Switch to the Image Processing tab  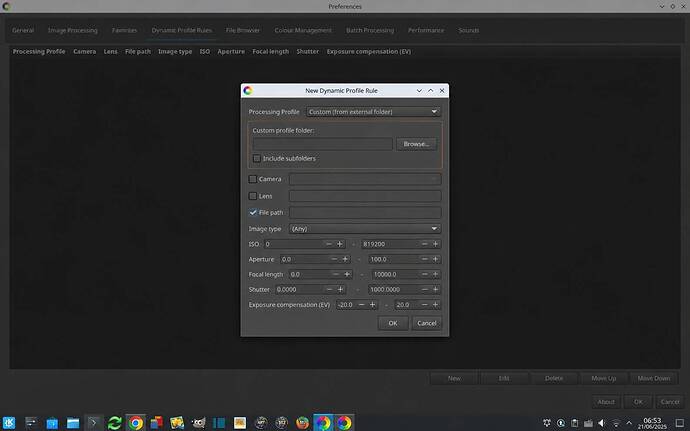tap(73, 30)
